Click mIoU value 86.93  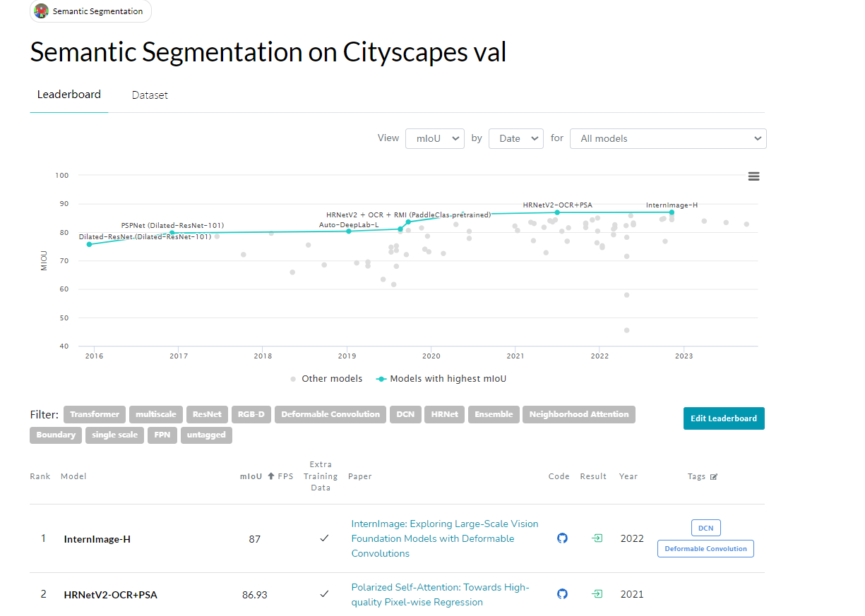[x=255, y=595]
